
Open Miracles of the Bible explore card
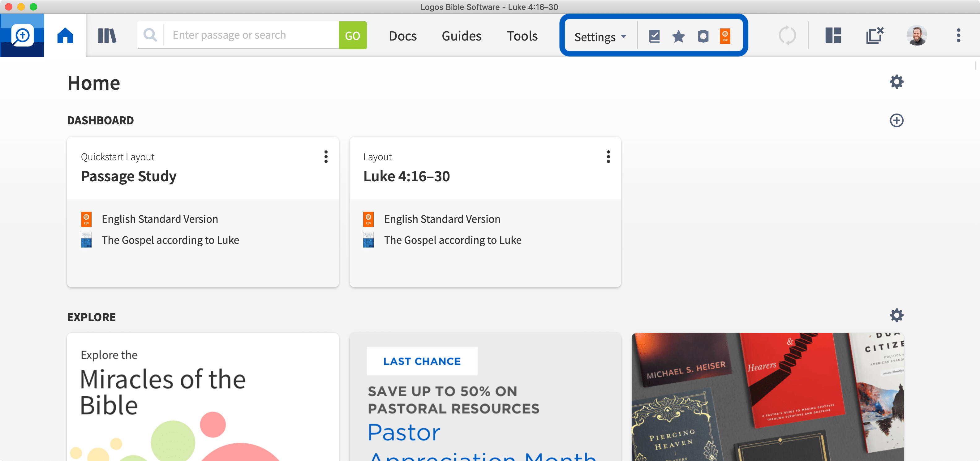click(x=203, y=397)
